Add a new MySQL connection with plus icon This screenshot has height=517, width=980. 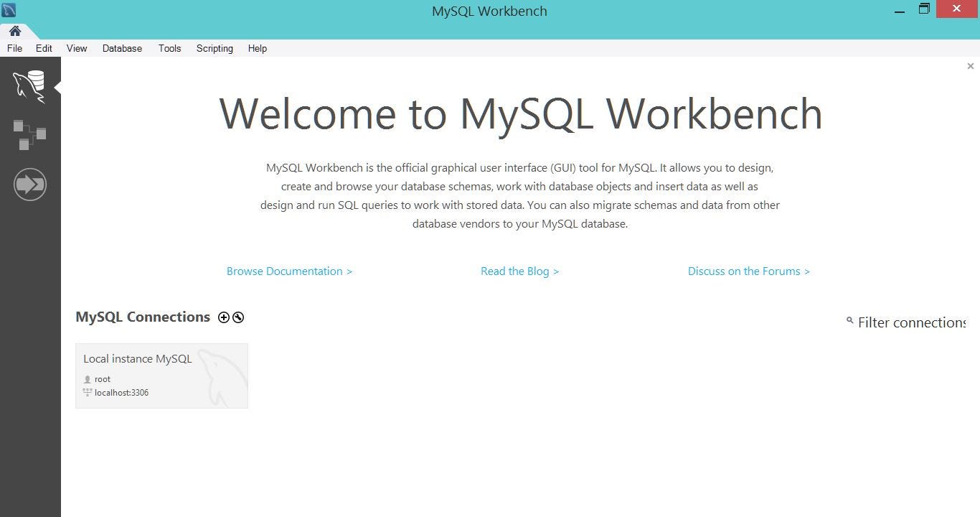(224, 317)
